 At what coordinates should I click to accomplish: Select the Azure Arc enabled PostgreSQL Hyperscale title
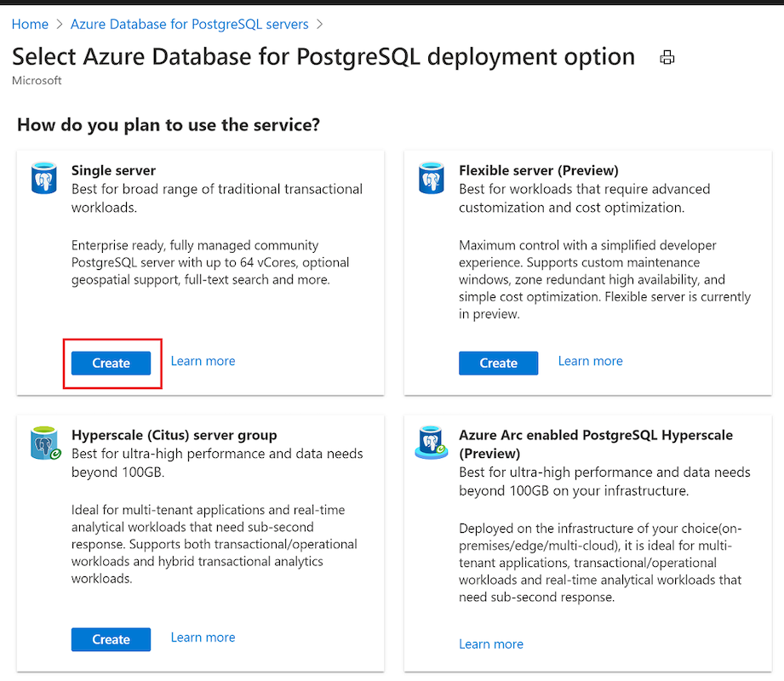(595, 435)
